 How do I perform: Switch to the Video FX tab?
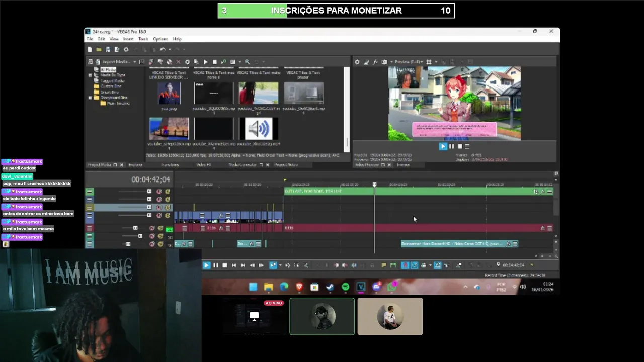coord(204,165)
